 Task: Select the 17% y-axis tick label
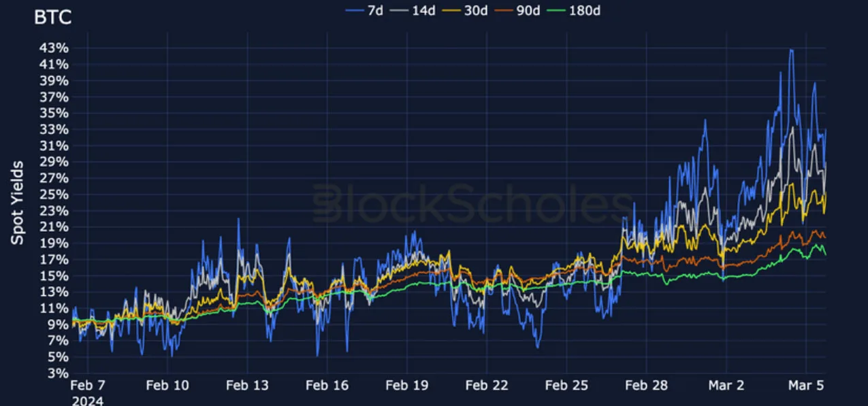point(54,259)
